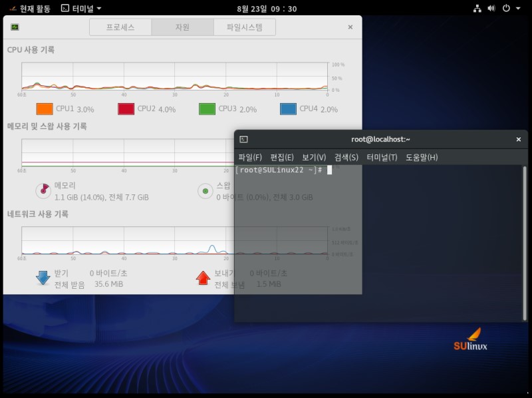Expand the 터미널 app menu in top bar
Image resolution: width=532 pixels, height=398 pixels.
pos(81,9)
